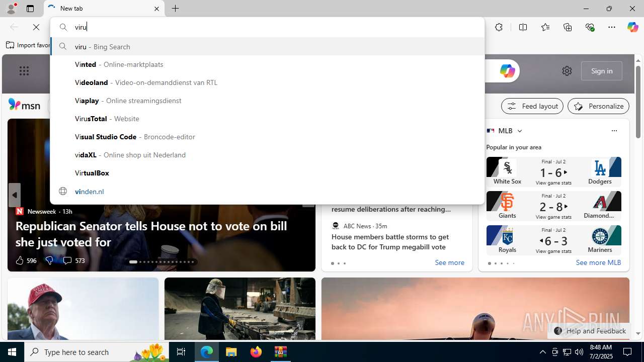Image resolution: width=644 pixels, height=362 pixels.
Task: Click the page vertical scrollbar thumb
Action: pos(638,102)
